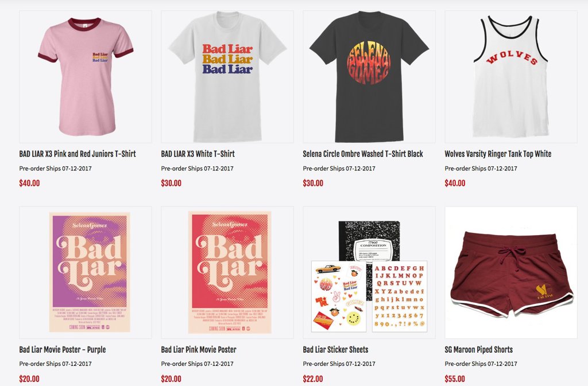The width and height of the screenshot is (588, 386).
Task: Select the $40.00 price under Wolves tank top
Action: 455,183
